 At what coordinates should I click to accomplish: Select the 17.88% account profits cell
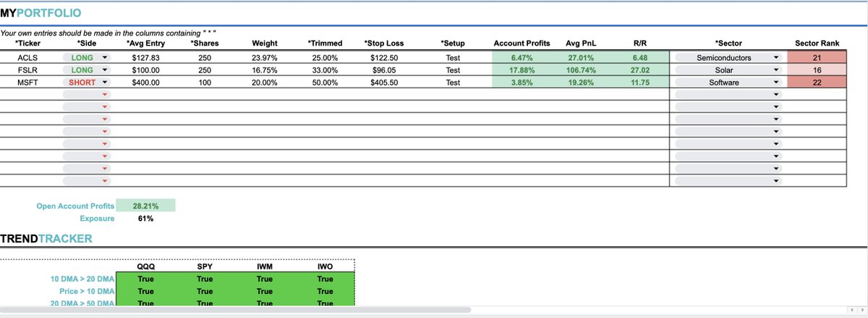point(521,70)
